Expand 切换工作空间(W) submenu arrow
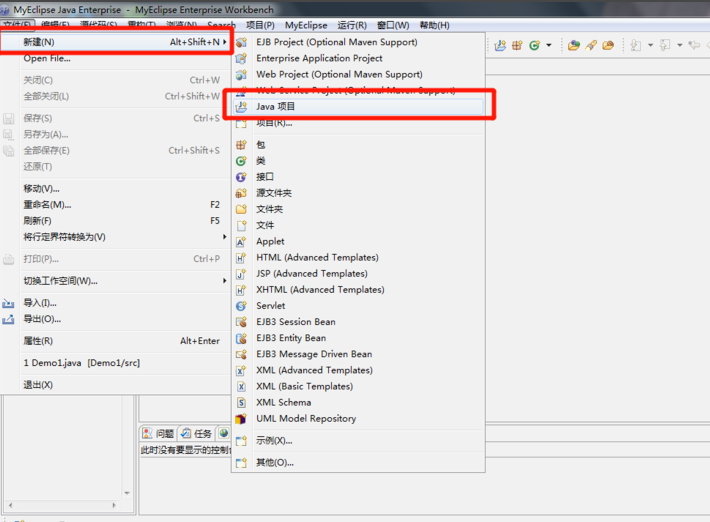 pyautogui.click(x=225, y=281)
